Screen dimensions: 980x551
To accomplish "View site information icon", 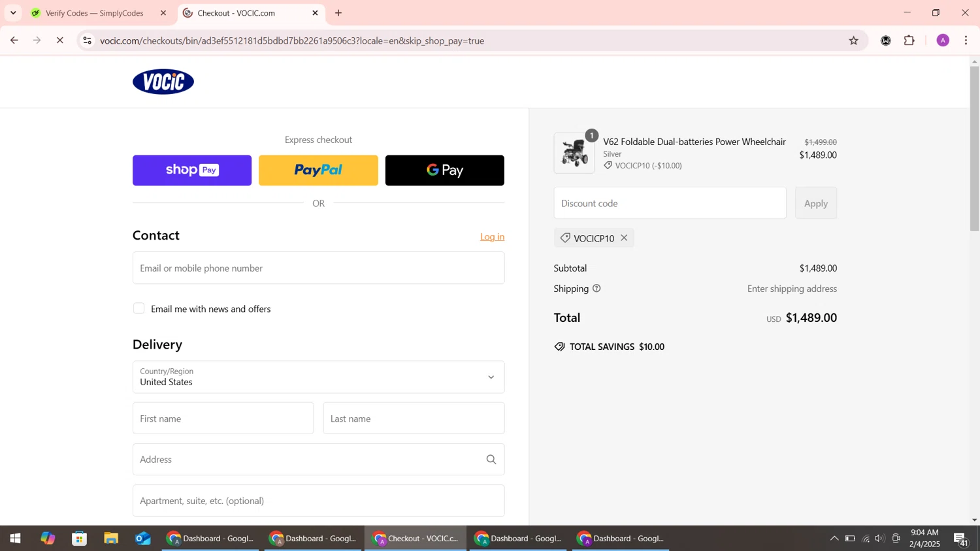I will click(87, 40).
